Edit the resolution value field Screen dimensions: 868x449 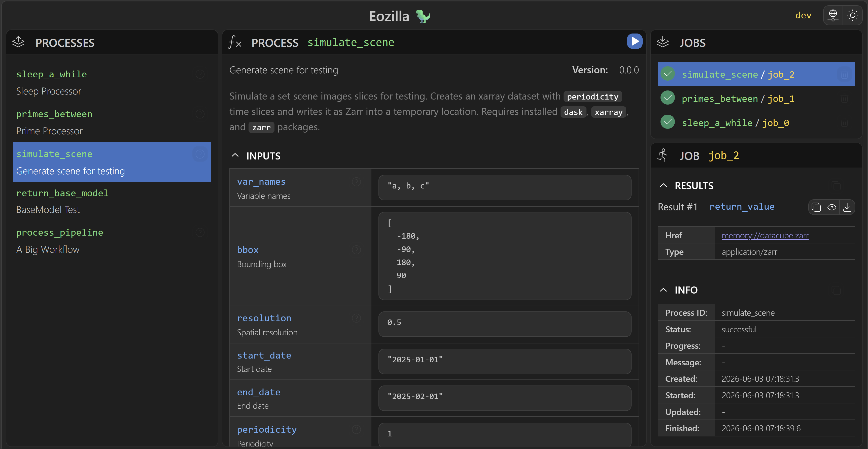[x=504, y=324]
